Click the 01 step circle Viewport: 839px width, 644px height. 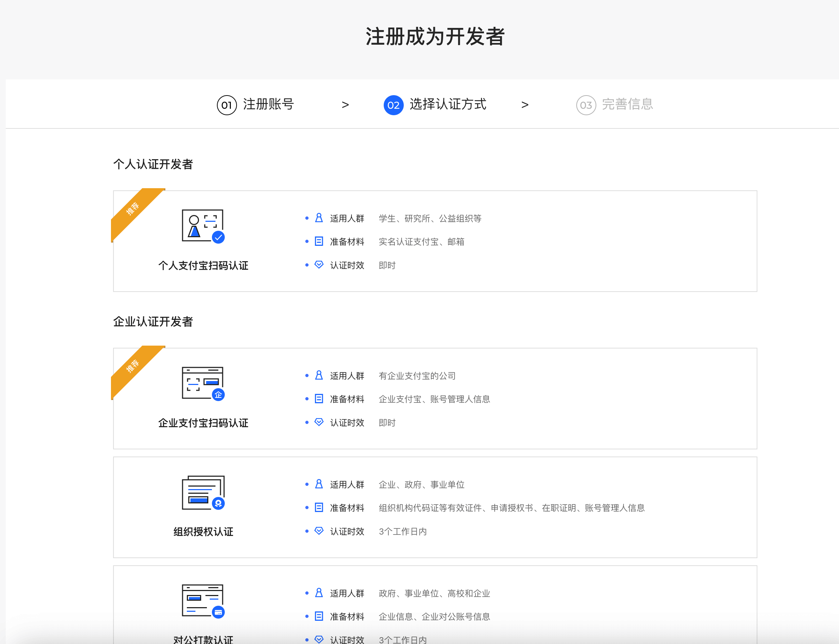point(227,104)
